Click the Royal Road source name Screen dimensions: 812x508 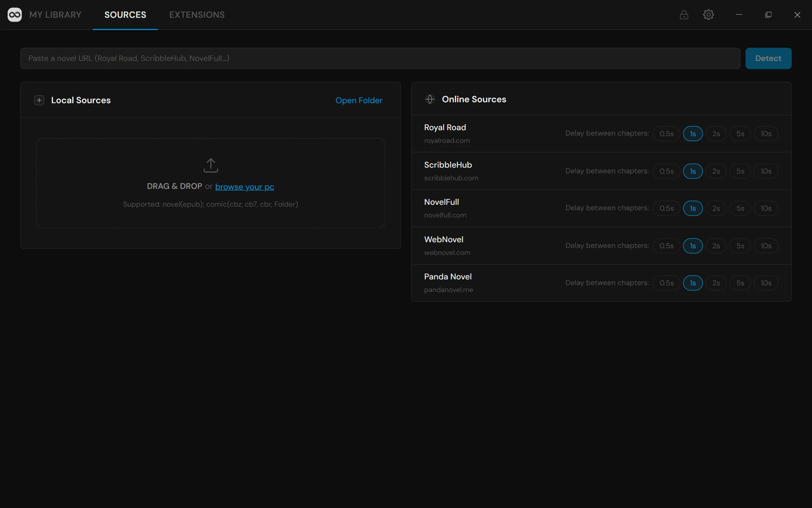(x=445, y=128)
